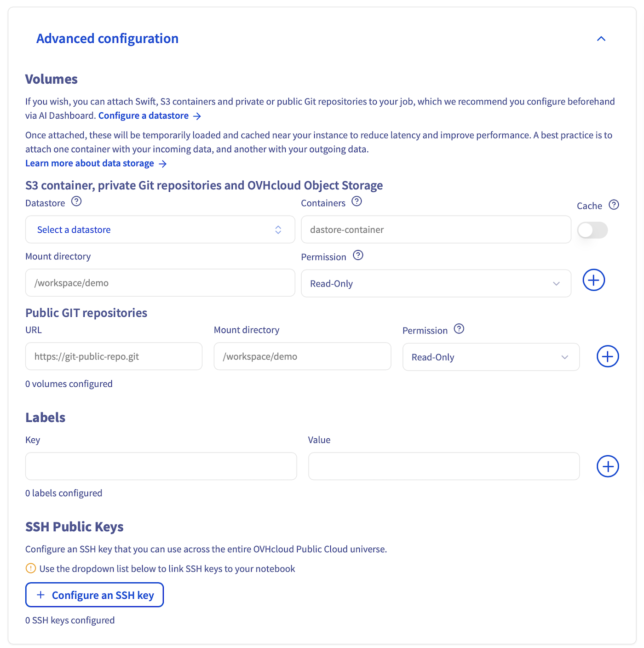Open the Containers help tooltip

tap(356, 201)
